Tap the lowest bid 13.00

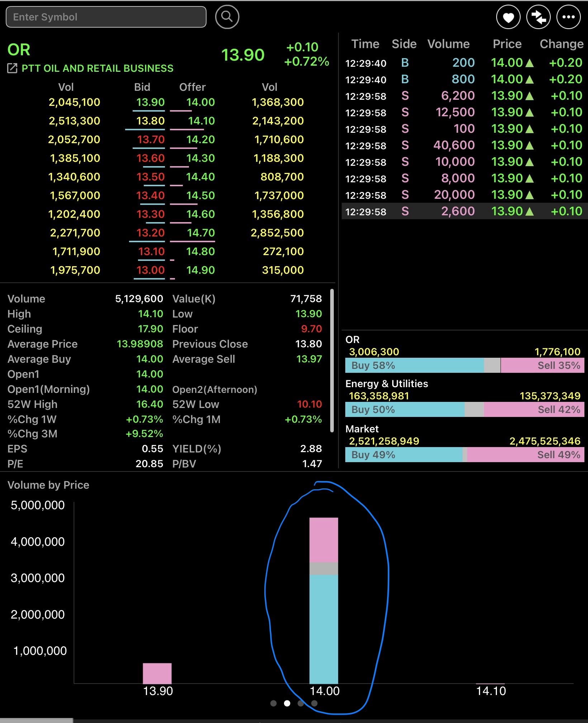[x=151, y=270]
